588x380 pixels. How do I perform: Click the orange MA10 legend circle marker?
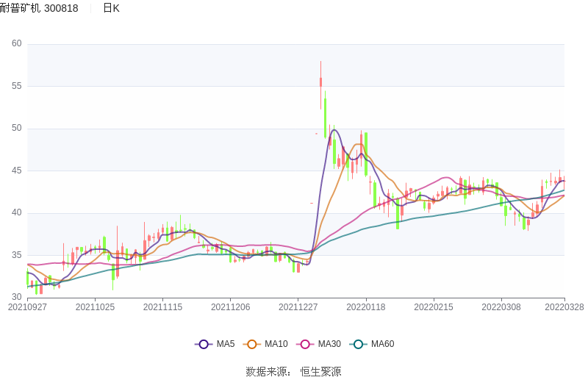pos(252,344)
